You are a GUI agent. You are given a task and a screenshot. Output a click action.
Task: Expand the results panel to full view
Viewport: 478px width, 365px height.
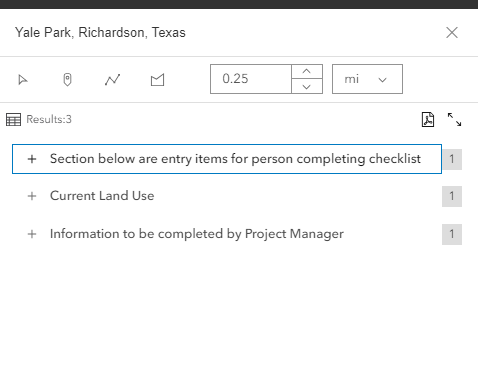click(454, 120)
